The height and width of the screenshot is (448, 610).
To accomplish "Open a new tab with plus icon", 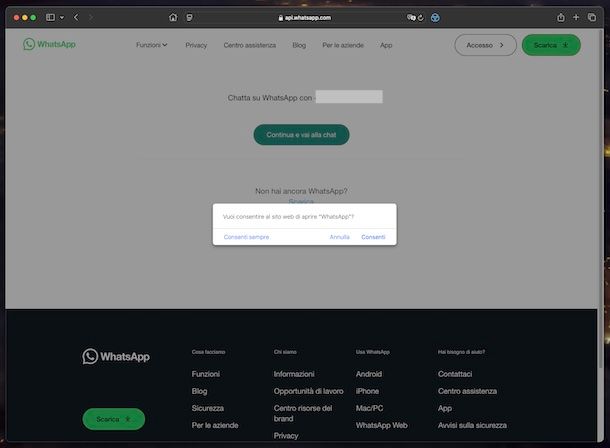I will (x=576, y=18).
